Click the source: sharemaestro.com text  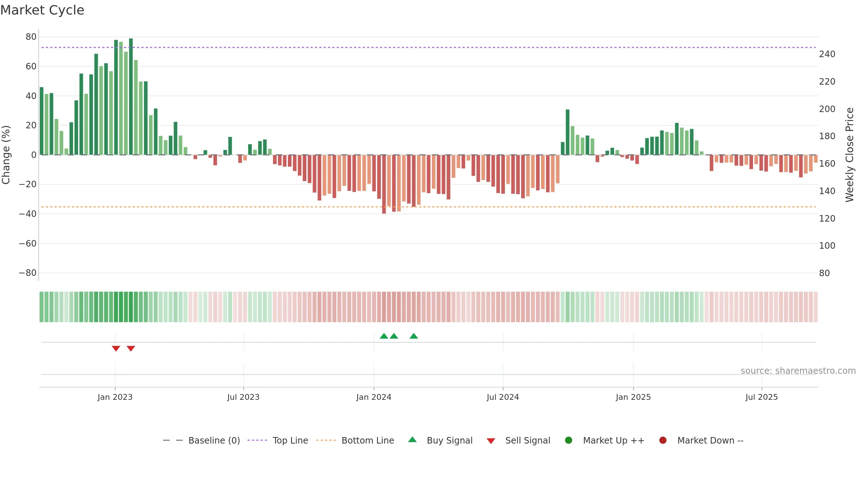(x=798, y=371)
